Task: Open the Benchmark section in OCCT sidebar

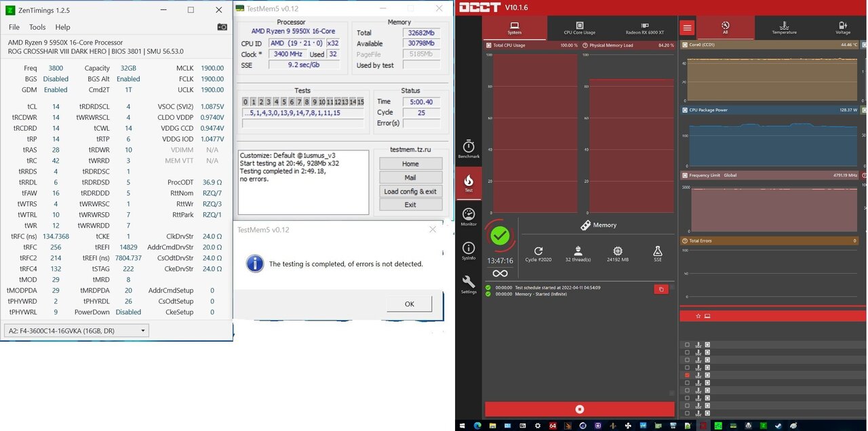Action: click(x=469, y=149)
